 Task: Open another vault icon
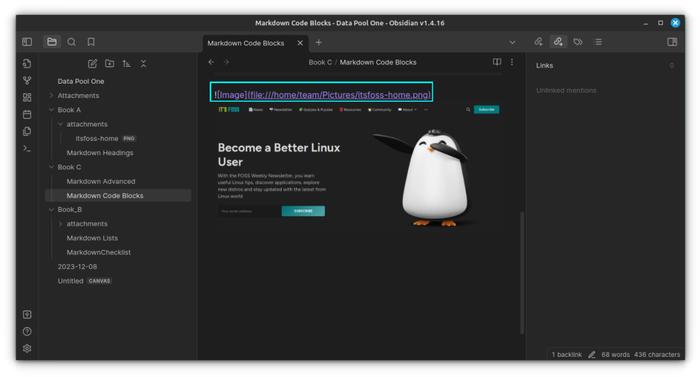pyautogui.click(x=27, y=314)
